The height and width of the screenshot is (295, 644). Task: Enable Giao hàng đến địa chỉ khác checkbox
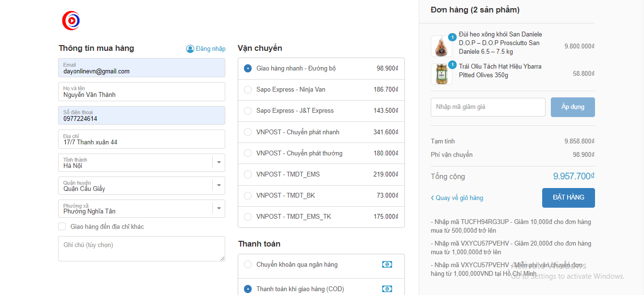point(62,226)
